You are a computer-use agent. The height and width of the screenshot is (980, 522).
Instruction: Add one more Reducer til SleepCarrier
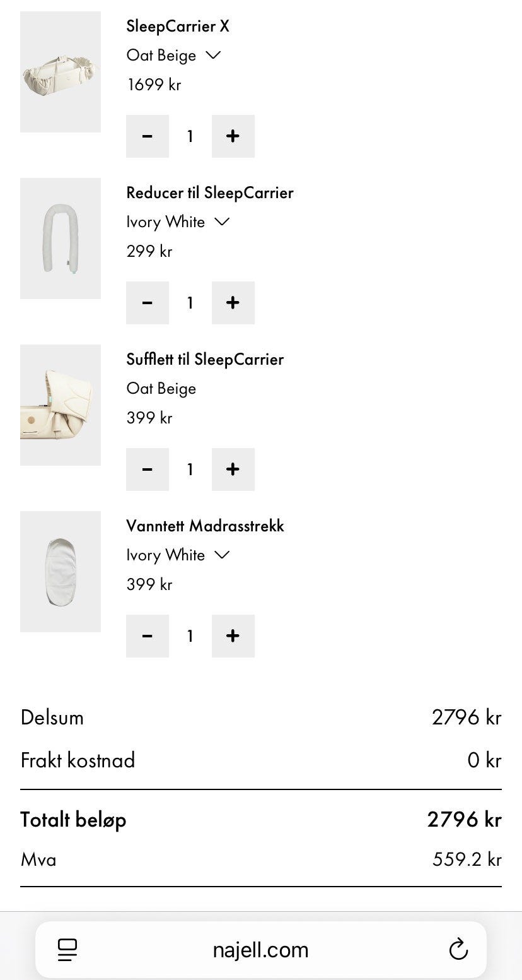coord(233,303)
